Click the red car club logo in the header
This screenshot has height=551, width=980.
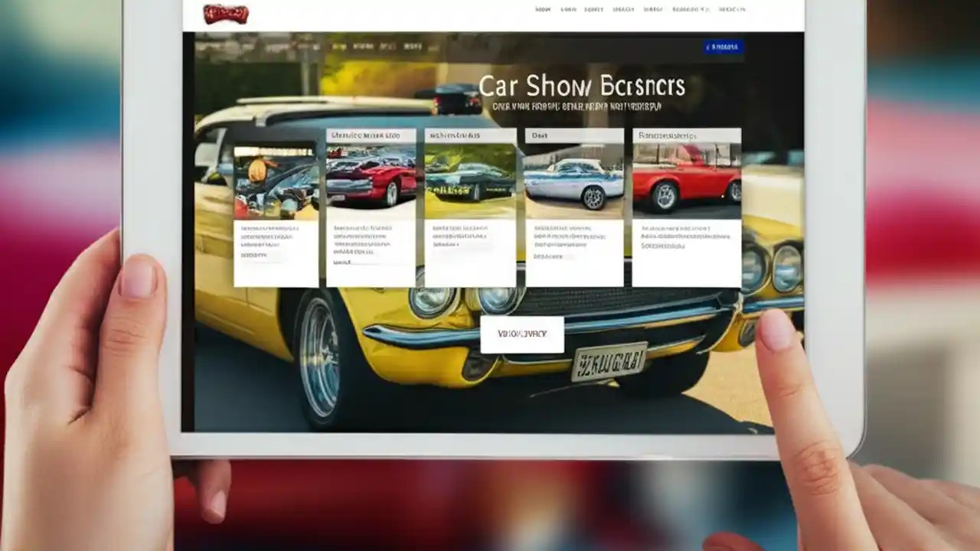tap(224, 10)
